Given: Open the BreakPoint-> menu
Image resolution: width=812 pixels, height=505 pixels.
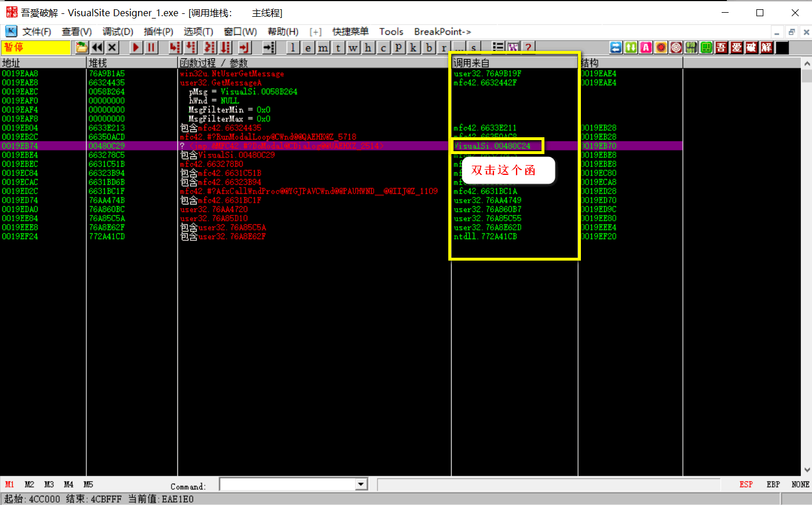Looking at the screenshot, I should 442,32.
